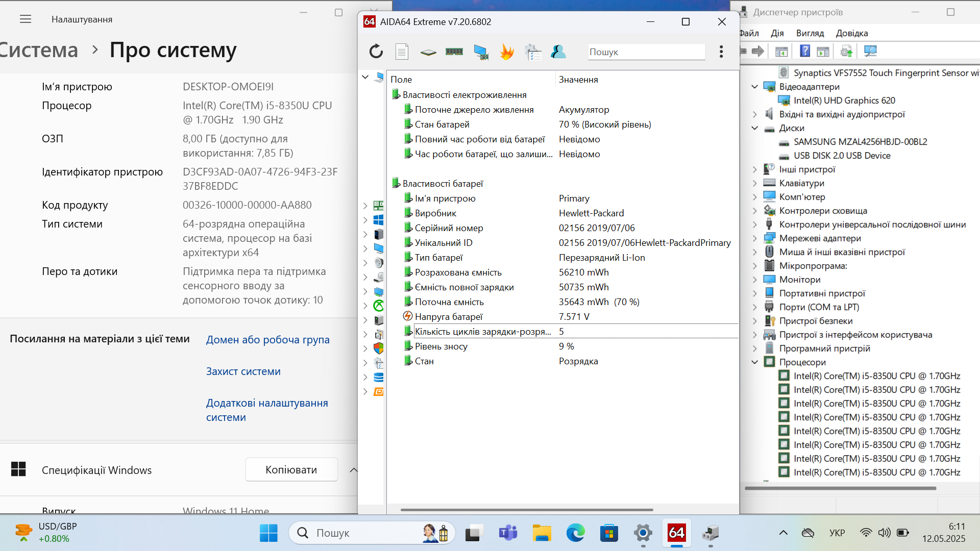
Task: Click the horizontal scrollbar in Device Manager
Action: 840,488
